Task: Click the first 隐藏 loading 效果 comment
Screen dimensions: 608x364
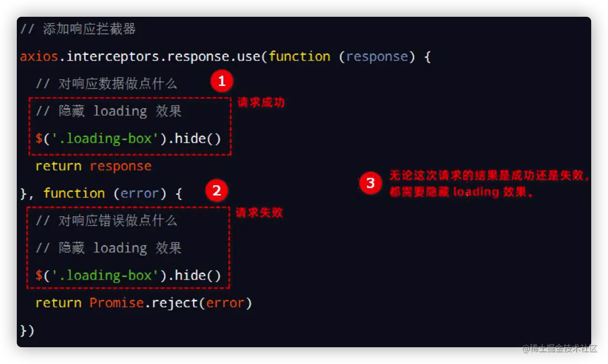Action: [108, 111]
